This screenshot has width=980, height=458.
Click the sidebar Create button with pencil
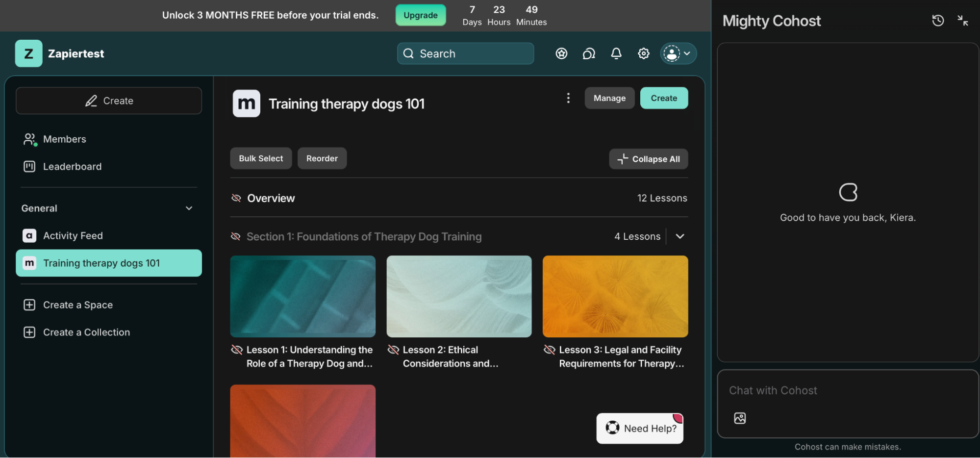[108, 101]
